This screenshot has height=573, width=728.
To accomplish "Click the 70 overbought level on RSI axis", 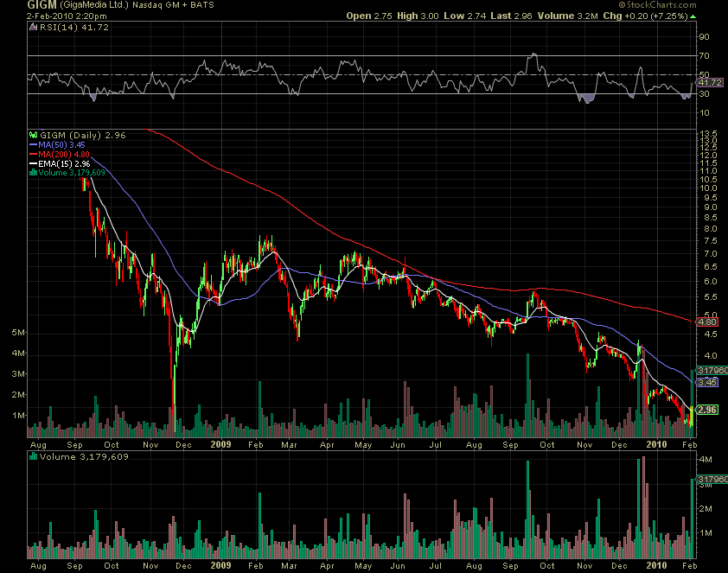I will [x=705, y=55].
